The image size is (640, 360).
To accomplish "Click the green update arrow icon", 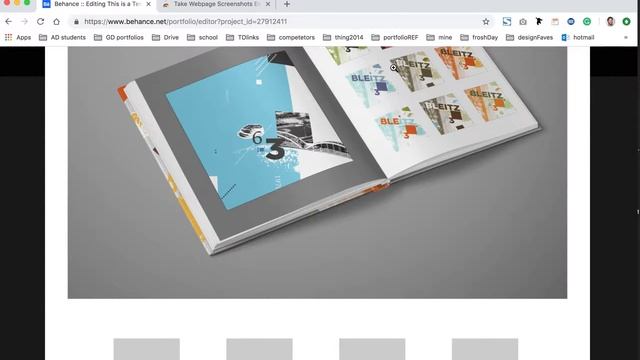I will tap(627, 22).
